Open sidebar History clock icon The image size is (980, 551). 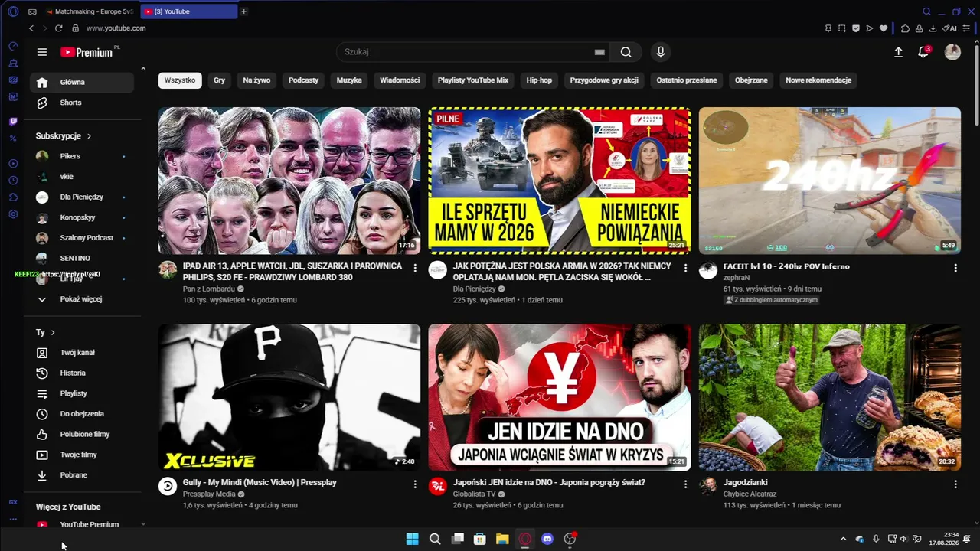(13, 181)
